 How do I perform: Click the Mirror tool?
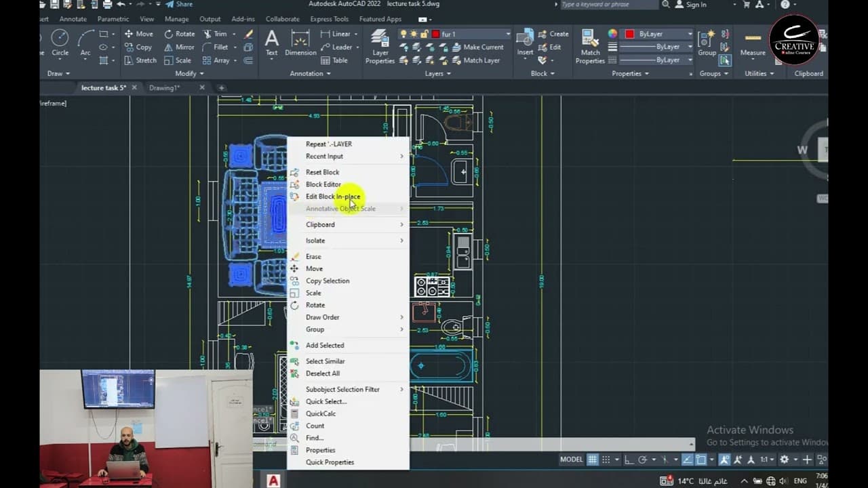[179, 47]
